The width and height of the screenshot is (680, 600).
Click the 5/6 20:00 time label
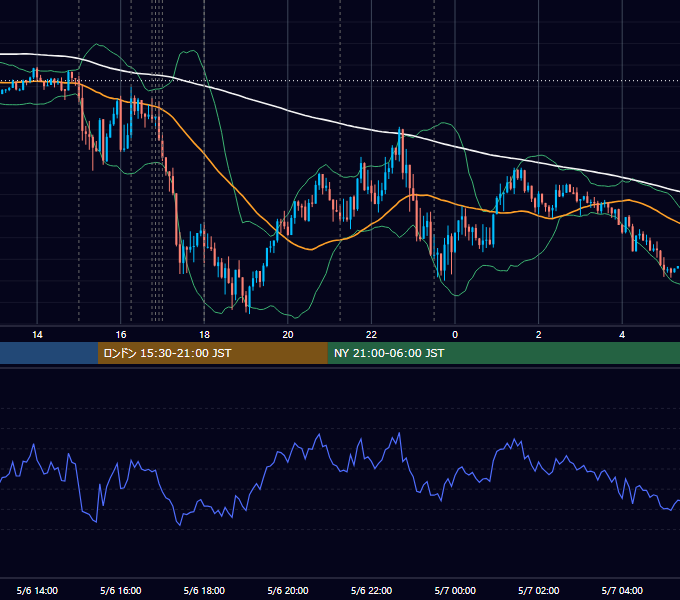(288, 590)
